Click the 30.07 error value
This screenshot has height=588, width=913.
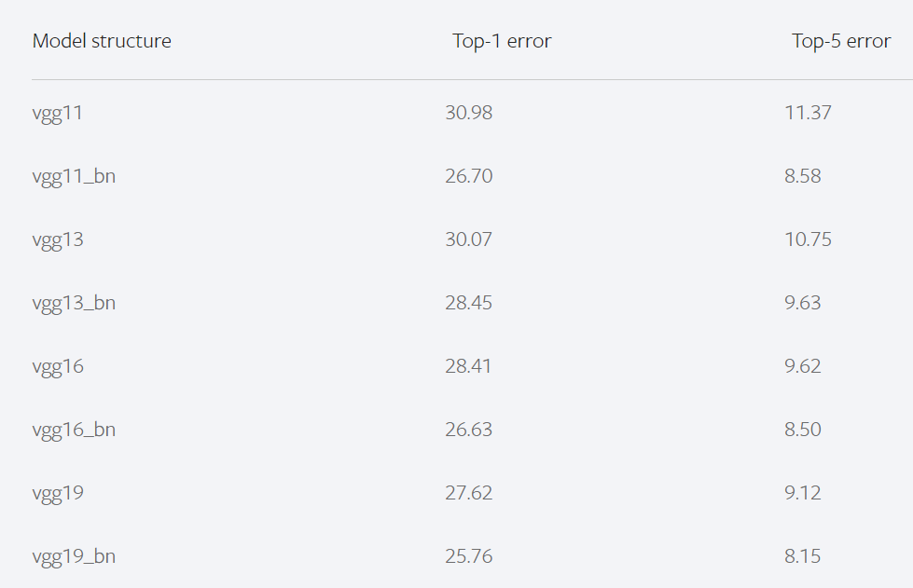tap(469, 240)
